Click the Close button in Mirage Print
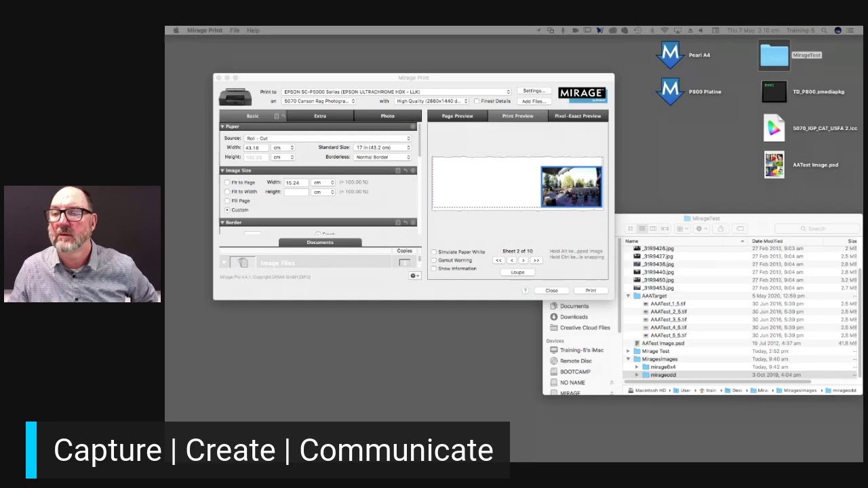 (551, 291)
